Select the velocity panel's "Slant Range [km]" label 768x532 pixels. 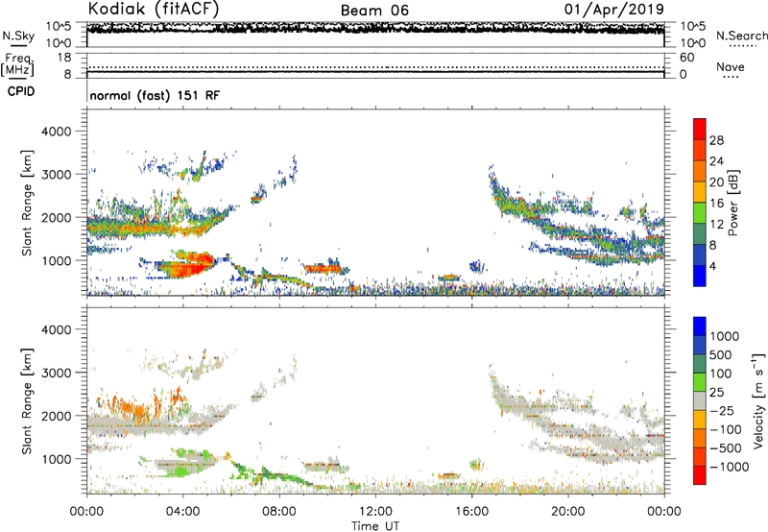(x=28, y=401)
